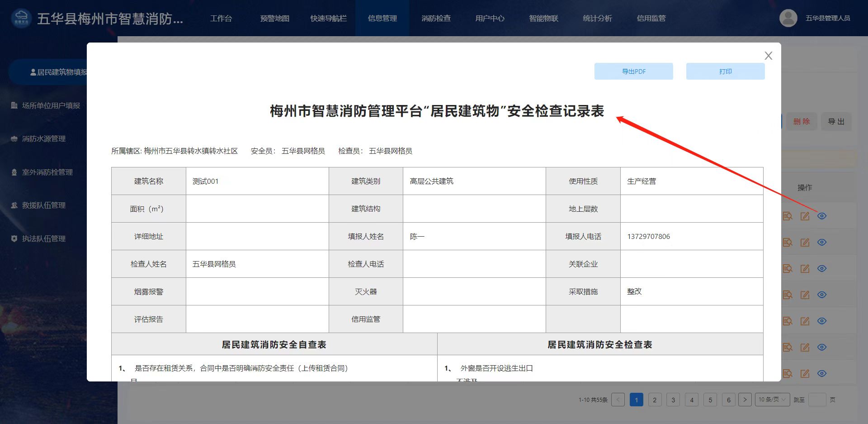Click the 生产经营 usage cell
The image size is (868, 424).
(x=692, y=181)
